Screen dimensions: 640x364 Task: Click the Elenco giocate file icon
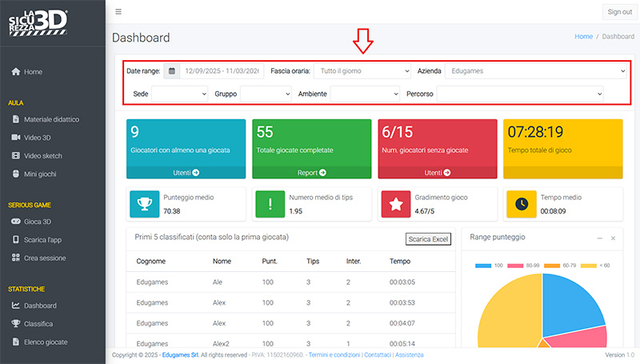(15, 342)
